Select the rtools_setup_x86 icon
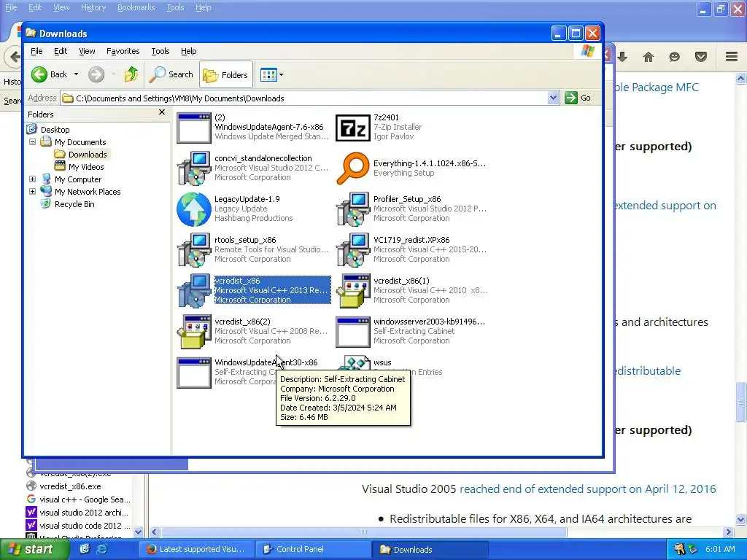The height and width of the screenshot is (560, 747). coord(193,249)
